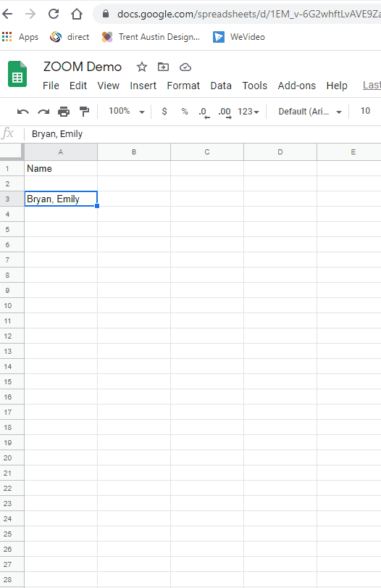This screenshot has width=381, height=588.
Task: Print the spreadsheet
Action: (x=64, y=112)
